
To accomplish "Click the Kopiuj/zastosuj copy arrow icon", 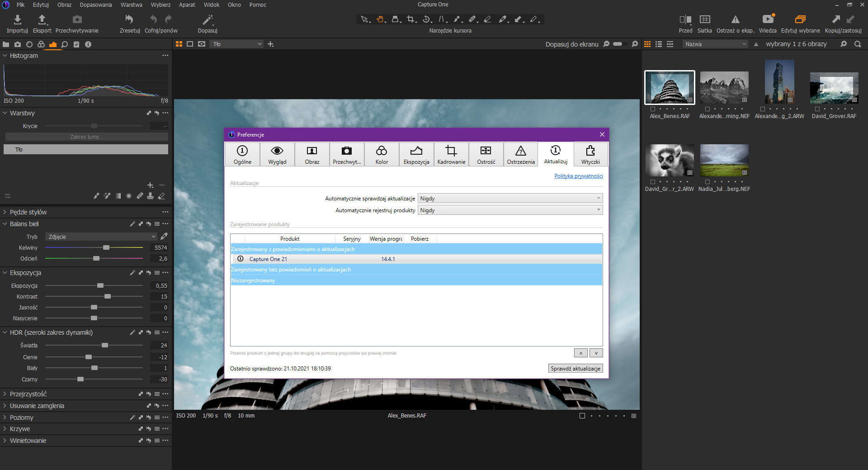I will click(836, 19).
